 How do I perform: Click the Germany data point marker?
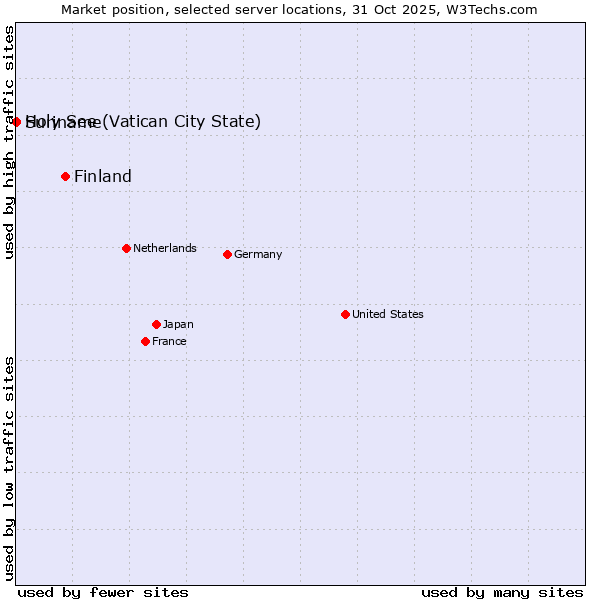tap(227, 254)
